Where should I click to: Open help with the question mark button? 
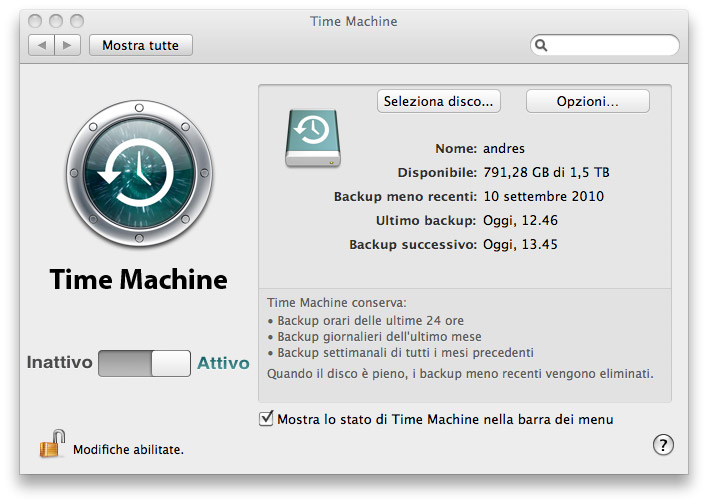tap(663, 445)
